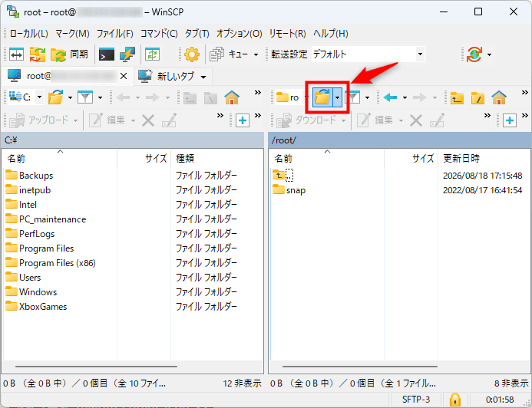Expand the local panel filter dropdown
This screenshot has width=532, height=408.
click(100, 98)
